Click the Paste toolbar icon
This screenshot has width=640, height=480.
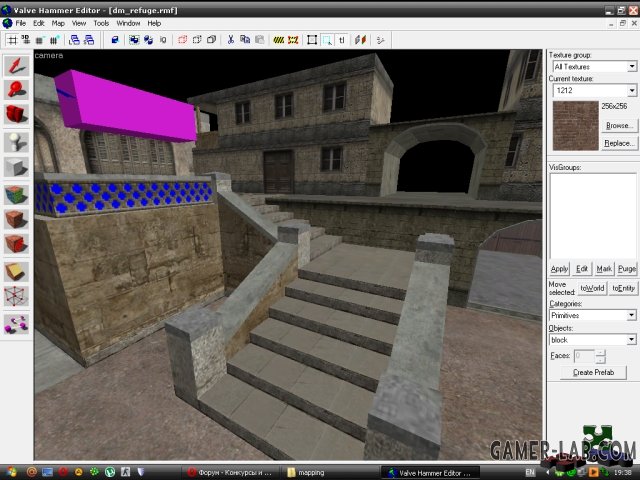click(259, 40)
